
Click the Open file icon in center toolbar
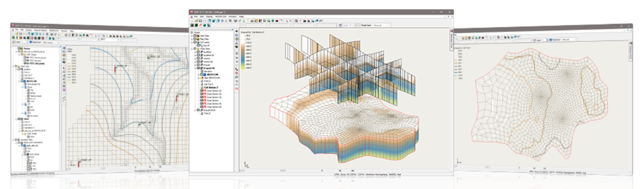coord(196,21)
